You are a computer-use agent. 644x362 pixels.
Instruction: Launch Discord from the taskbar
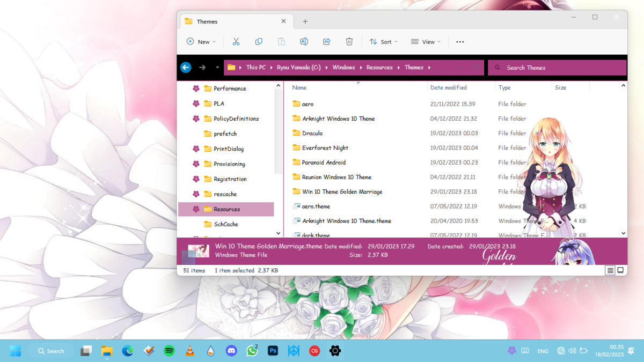point(231,351)
